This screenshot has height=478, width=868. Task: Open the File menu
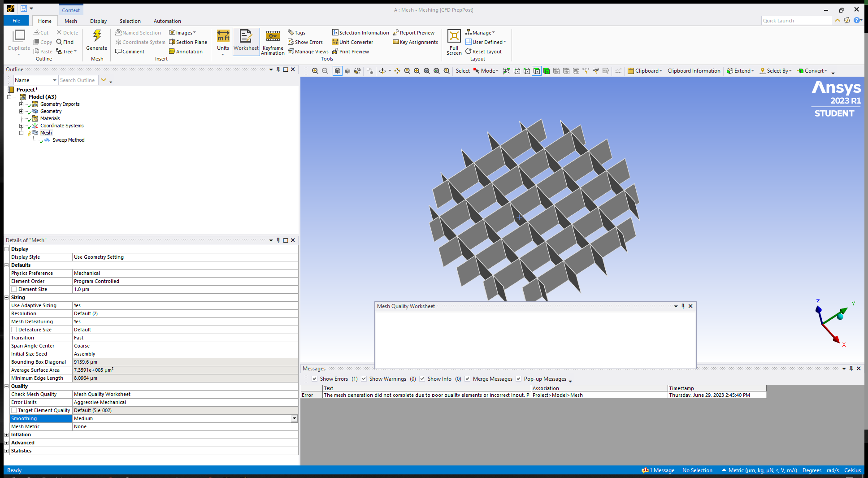[x=16, y=21]
